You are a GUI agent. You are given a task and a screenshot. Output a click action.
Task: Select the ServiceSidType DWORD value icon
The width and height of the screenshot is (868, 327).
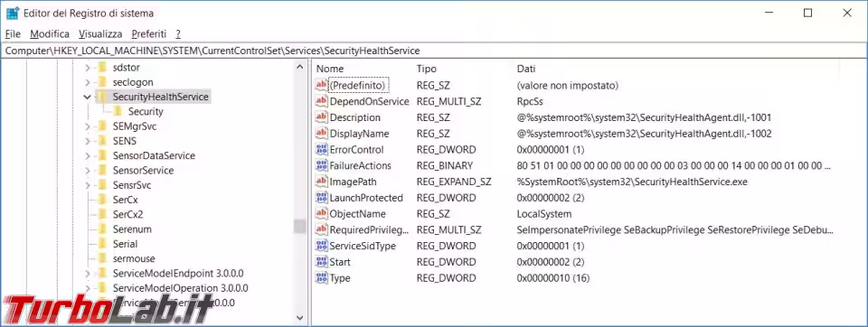tap(322, 246)
